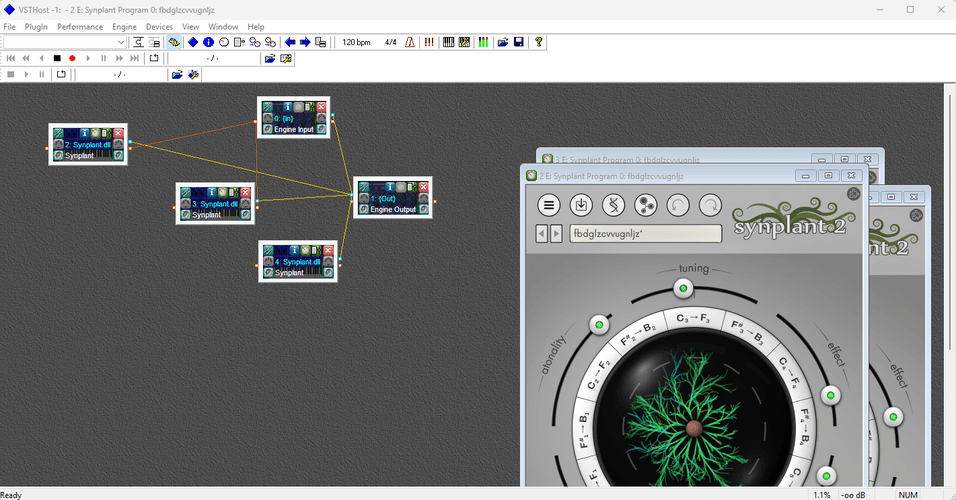Click the knob icon on the 3: Synplant.dll node
This screenshot has width=956, height=500.
coord(223,192)
